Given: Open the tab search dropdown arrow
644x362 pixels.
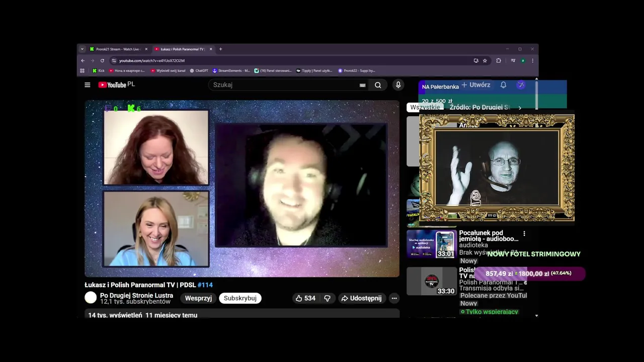Looking at the screenshot, I should click(82, 49).
